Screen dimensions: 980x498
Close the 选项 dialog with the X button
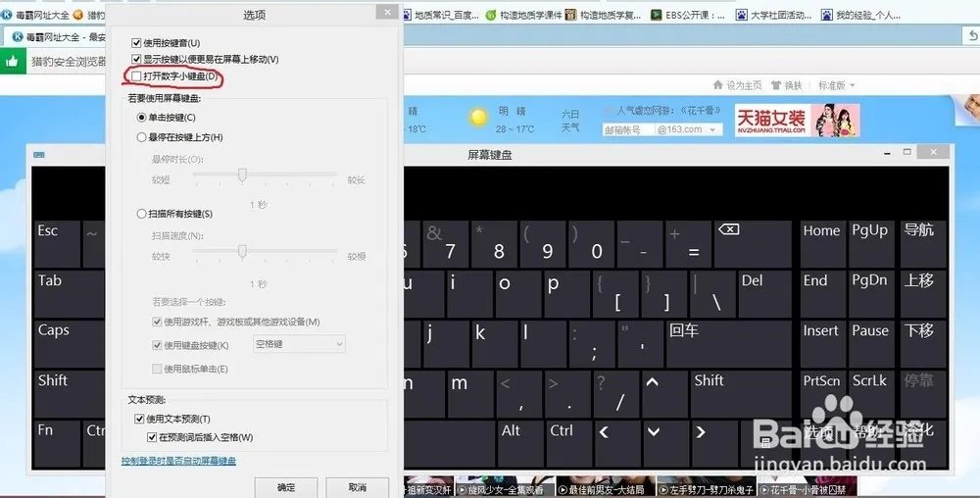click(387, 12)
